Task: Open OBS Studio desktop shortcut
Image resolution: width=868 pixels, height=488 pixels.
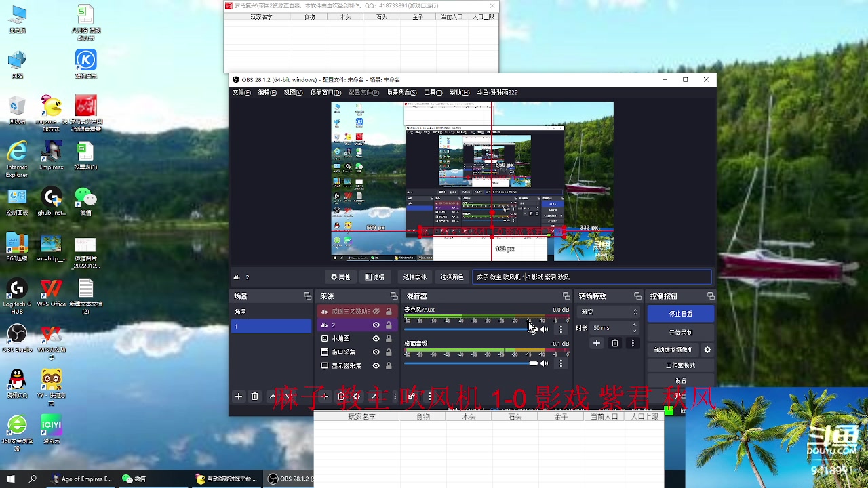Action: coord(17,339)
